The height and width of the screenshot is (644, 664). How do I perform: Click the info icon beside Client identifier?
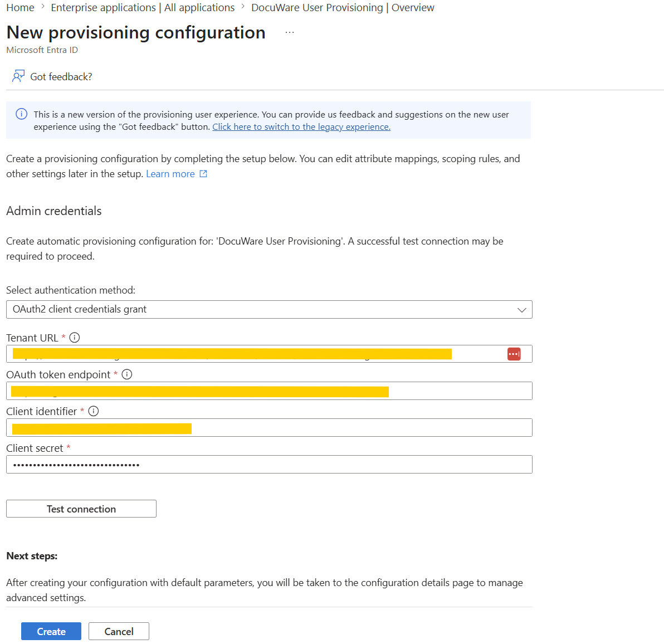[94, 411]
